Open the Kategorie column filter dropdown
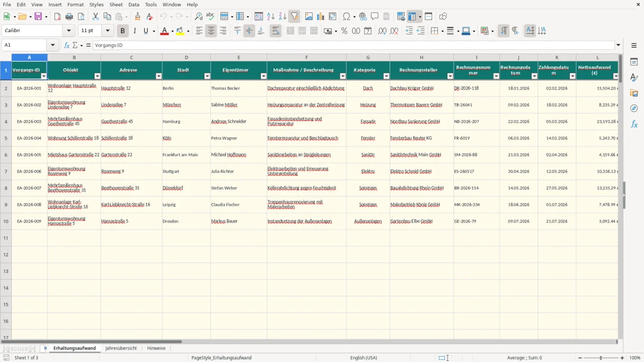Viewport: 644px width, 362px height. (386, 76)
